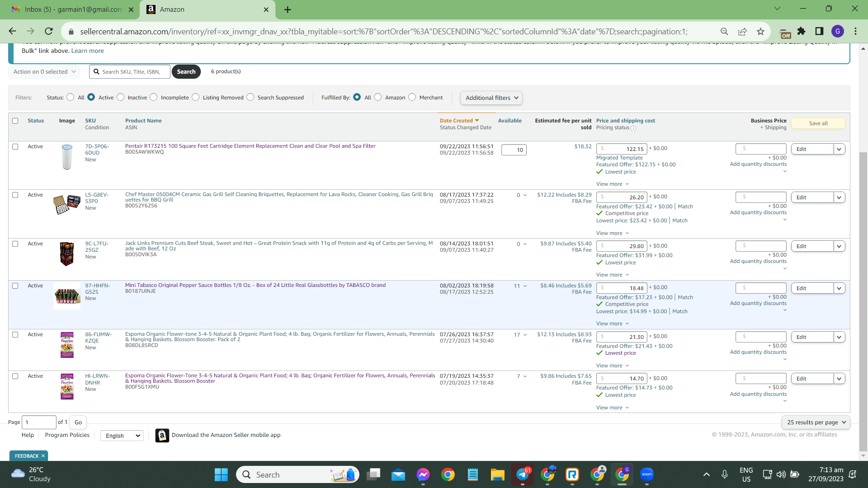Open Action on 0 selected dropdown
Screen dimensions: 868x488
44,72
